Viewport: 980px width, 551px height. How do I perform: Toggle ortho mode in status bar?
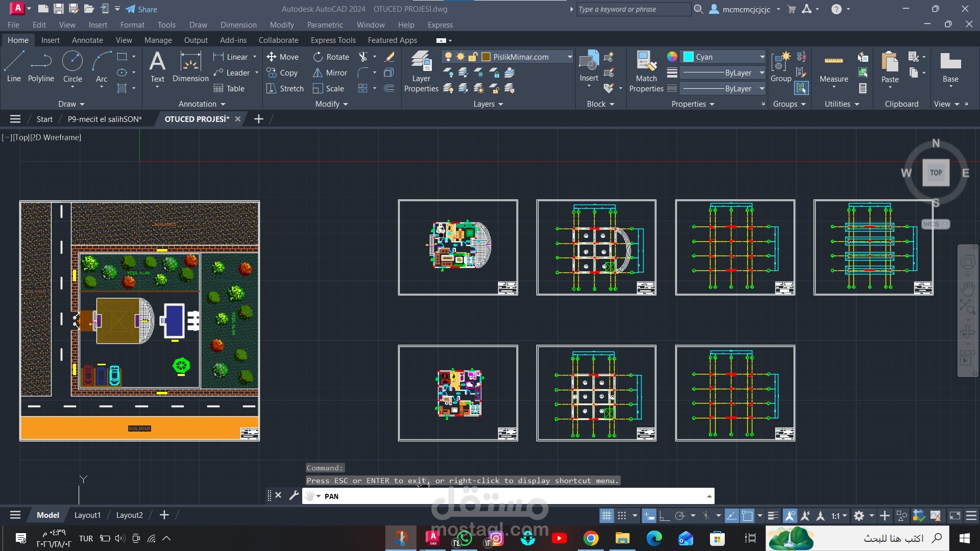tap(664, 516)
